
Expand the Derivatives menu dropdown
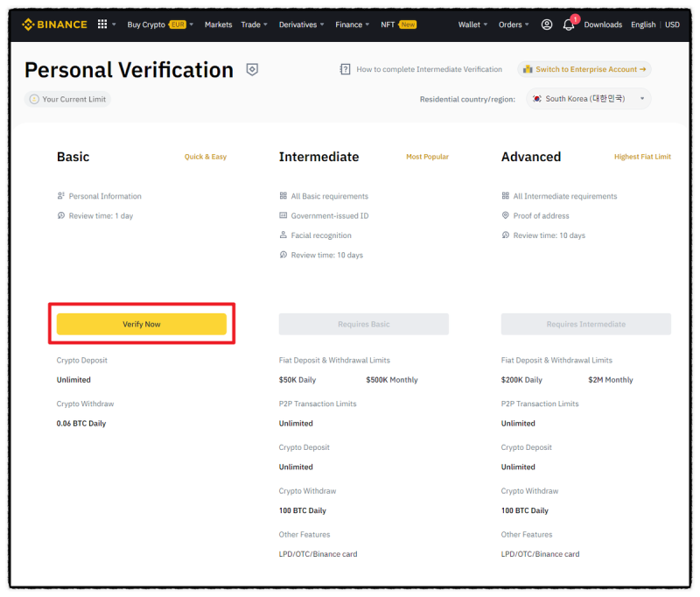click(322, 25)
